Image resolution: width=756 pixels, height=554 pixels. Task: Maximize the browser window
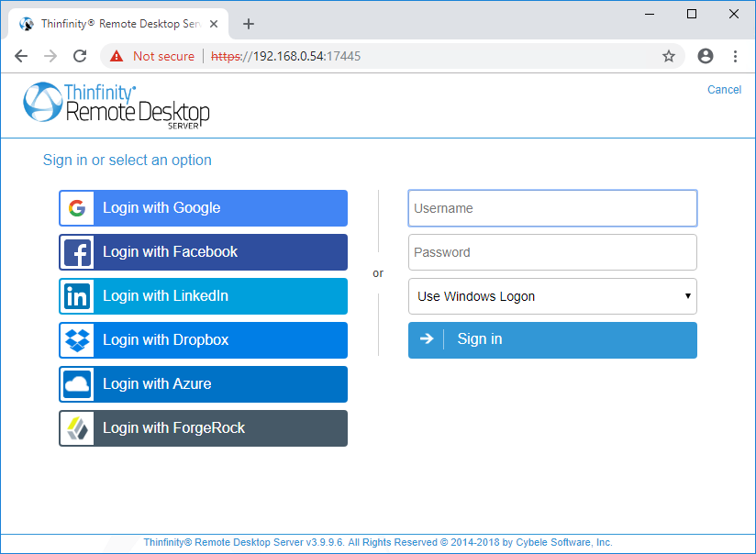(x=692, y=14)
